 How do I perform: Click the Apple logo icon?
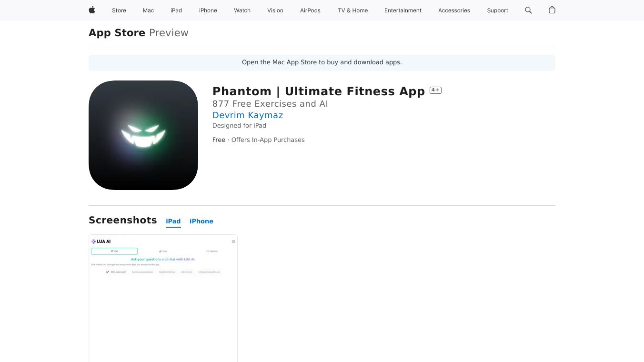pyautogui.click(x=92, y=10)
